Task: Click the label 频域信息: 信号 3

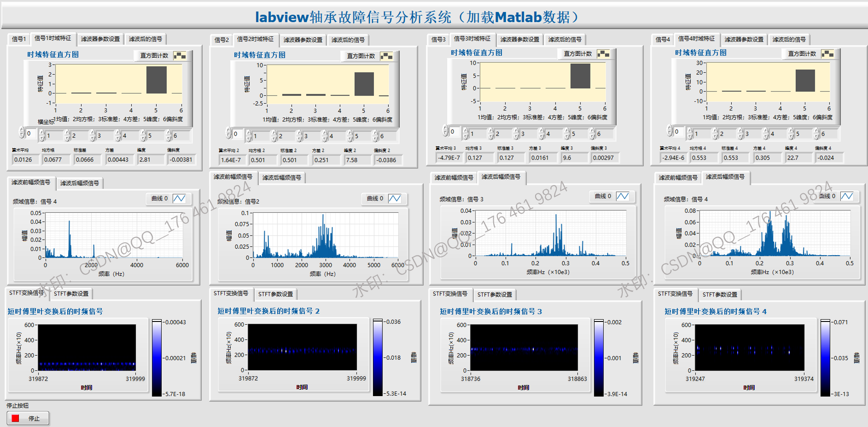Action: (x=461, y=199)
